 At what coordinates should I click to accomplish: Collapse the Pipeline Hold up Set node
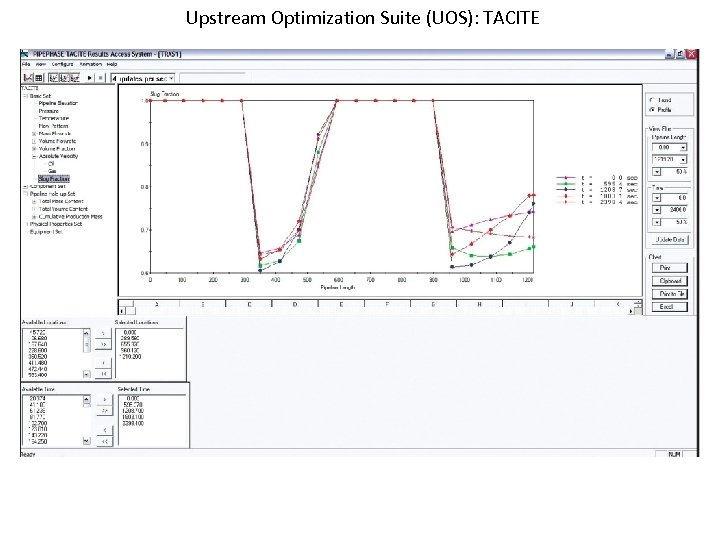[x=26, y=194]
